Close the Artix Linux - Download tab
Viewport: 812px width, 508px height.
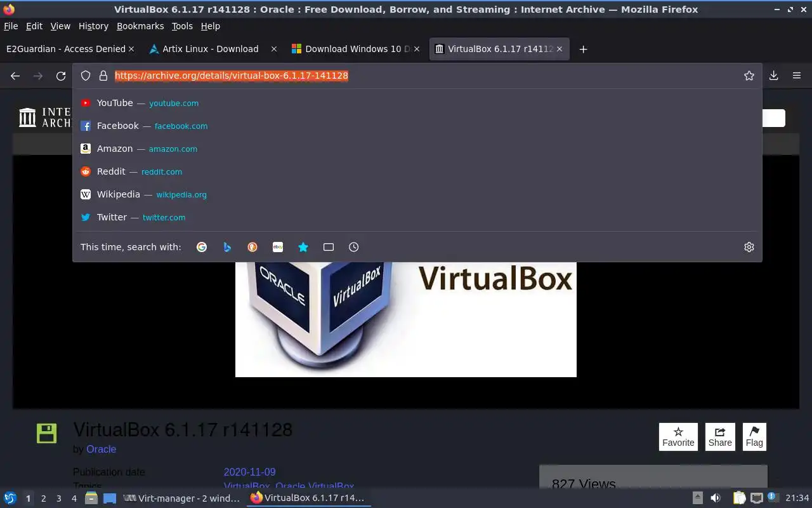[x=274, y=49]
